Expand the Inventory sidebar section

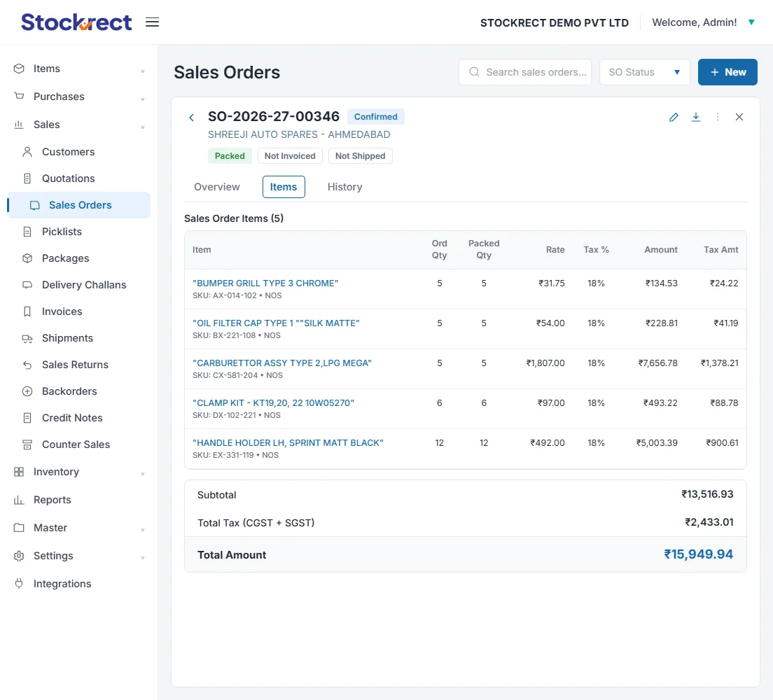tap(142, 474)
